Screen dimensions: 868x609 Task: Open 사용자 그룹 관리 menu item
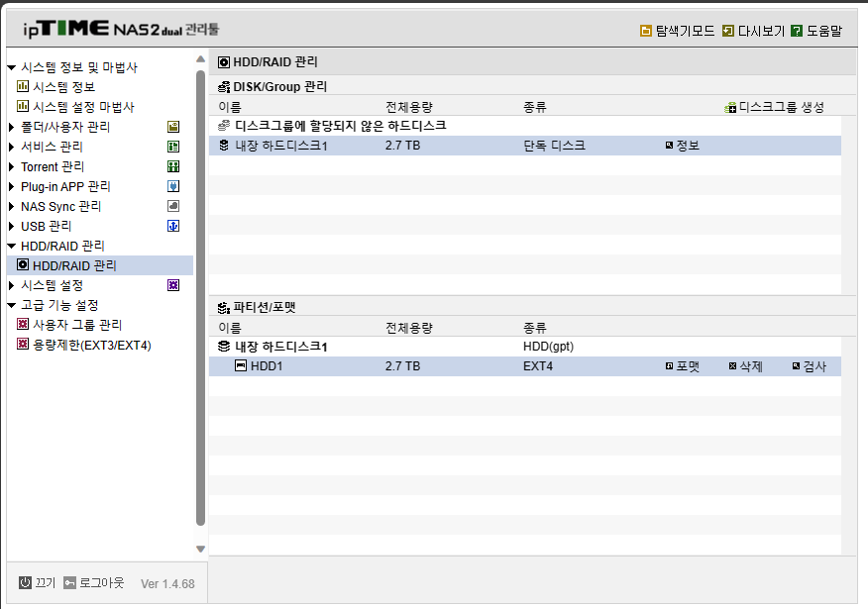pyautogui.click(x=77, y=325)
